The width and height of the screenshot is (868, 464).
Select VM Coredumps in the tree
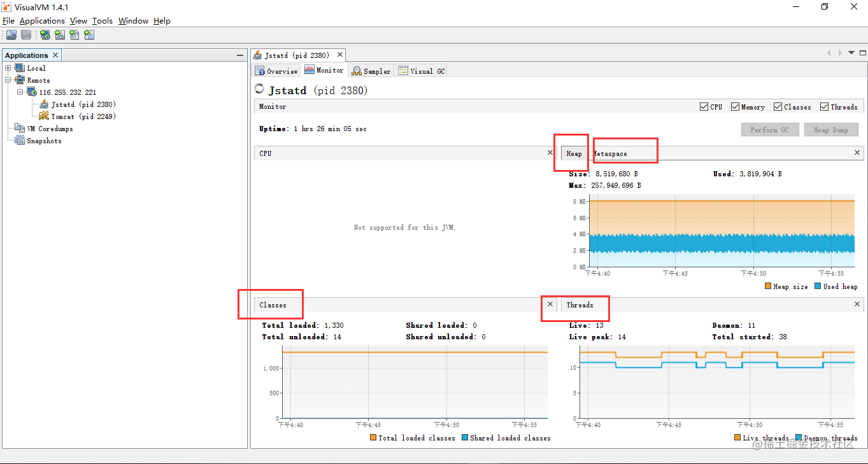click(50, 129)
